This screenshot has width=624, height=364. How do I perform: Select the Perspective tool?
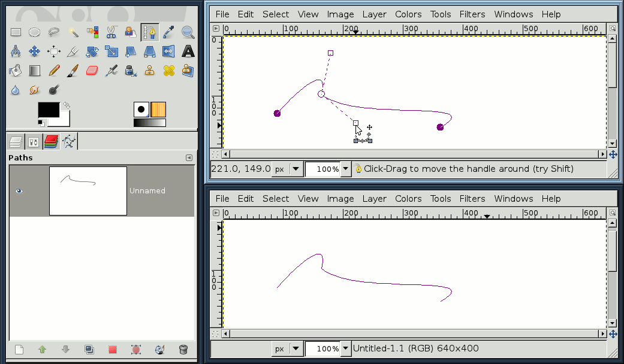[x=150, y=51]
